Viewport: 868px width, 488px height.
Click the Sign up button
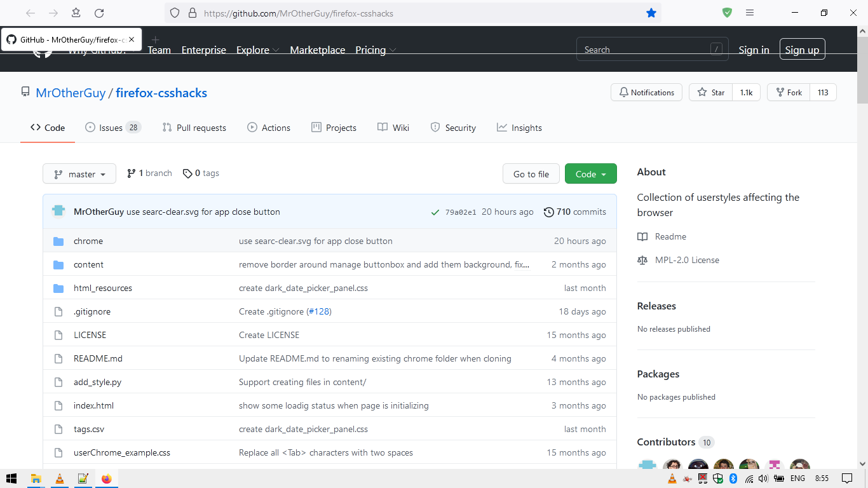(x=802, y=49)
